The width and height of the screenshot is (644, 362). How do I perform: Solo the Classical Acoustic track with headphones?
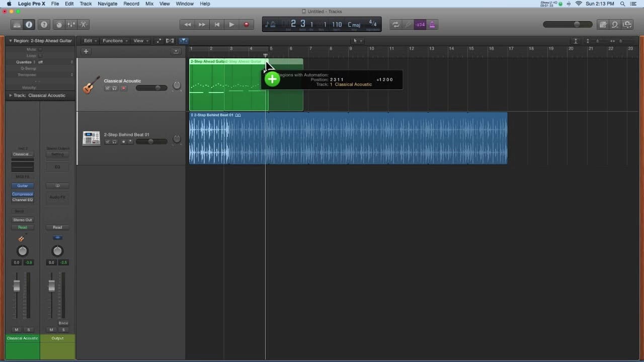(114, 88)
